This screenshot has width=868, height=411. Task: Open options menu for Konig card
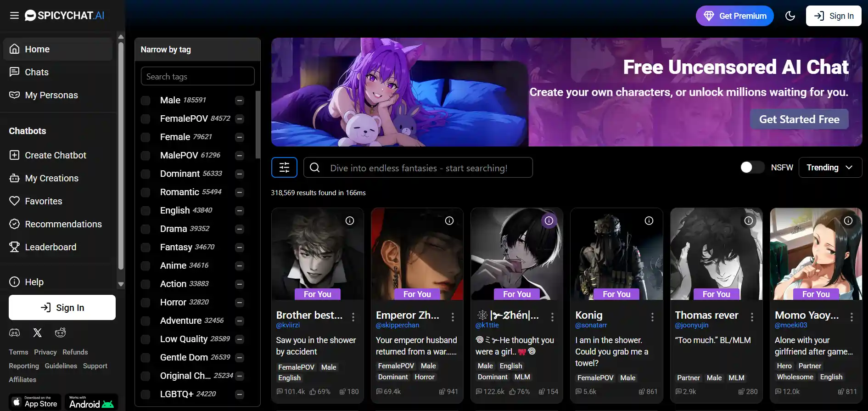(x=652, y=317)
